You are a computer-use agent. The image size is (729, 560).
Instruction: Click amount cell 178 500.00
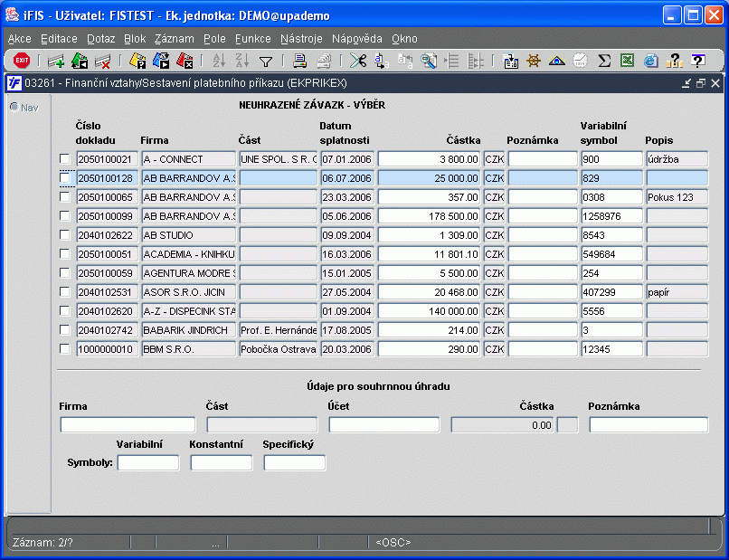tap(429, 216)
